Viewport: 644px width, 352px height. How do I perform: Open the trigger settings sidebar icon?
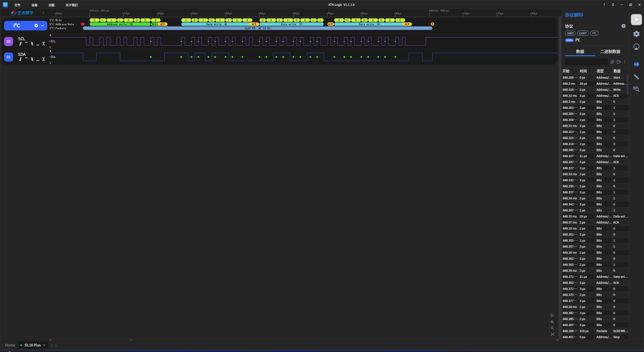(636, 47)
